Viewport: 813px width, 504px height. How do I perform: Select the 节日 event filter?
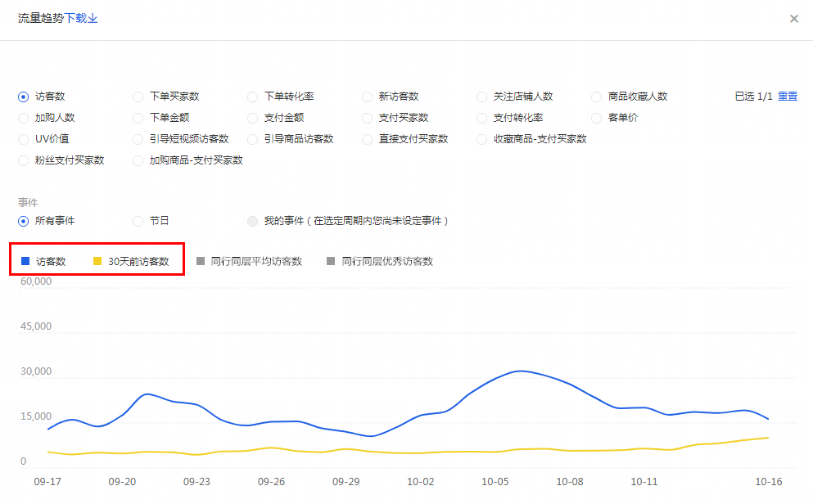pyautogui.click(x=138, y=221)
